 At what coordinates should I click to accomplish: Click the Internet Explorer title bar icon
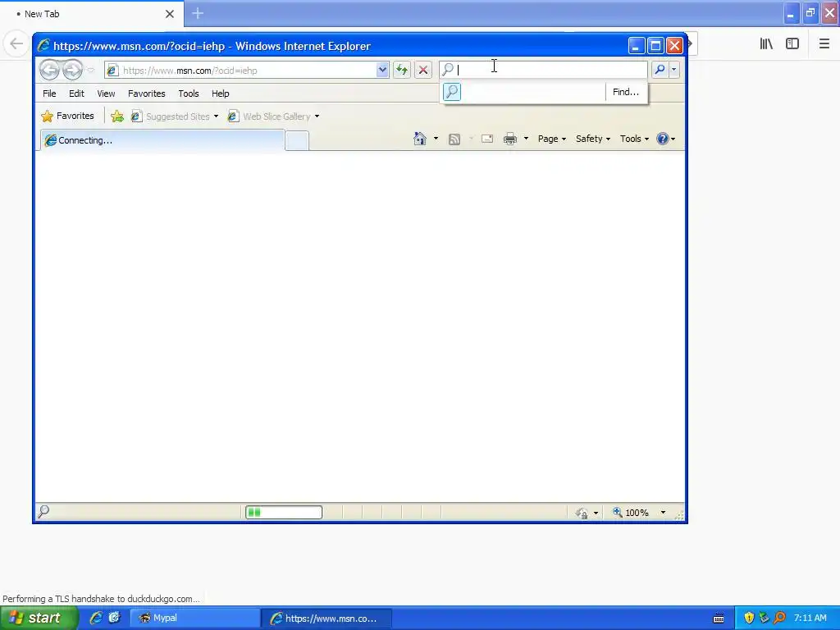tap(43, 46)
